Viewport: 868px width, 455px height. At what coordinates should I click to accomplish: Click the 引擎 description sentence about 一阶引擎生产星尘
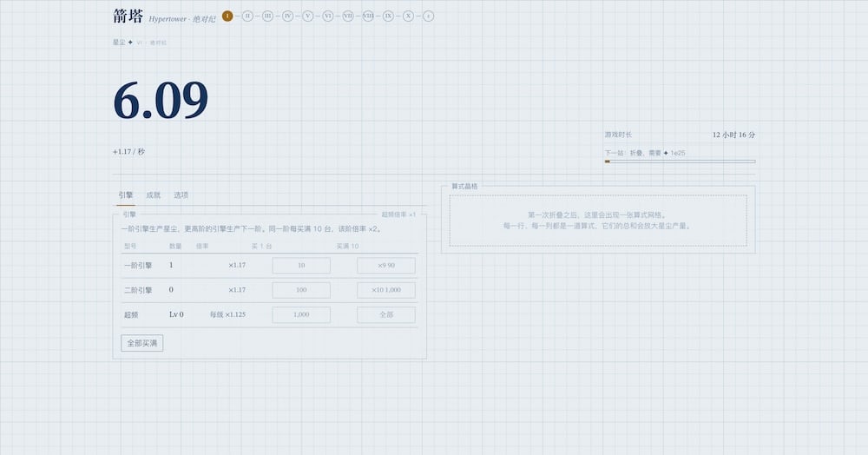tap(252, 228)
